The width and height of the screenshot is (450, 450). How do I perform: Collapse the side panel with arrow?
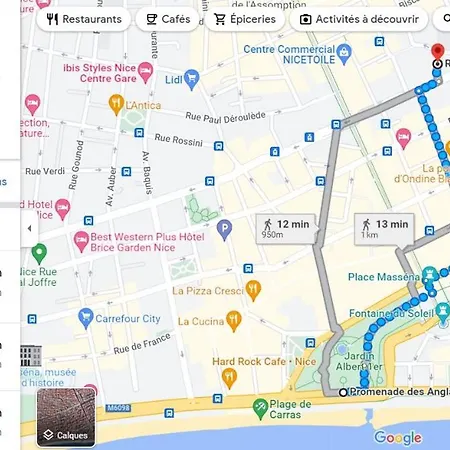[x=30, y=228]
